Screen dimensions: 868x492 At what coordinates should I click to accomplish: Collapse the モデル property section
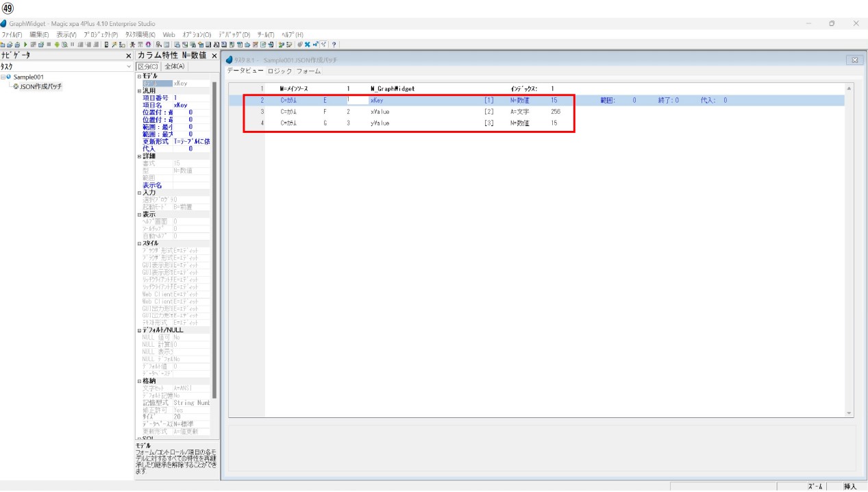(x=139, y=76)
